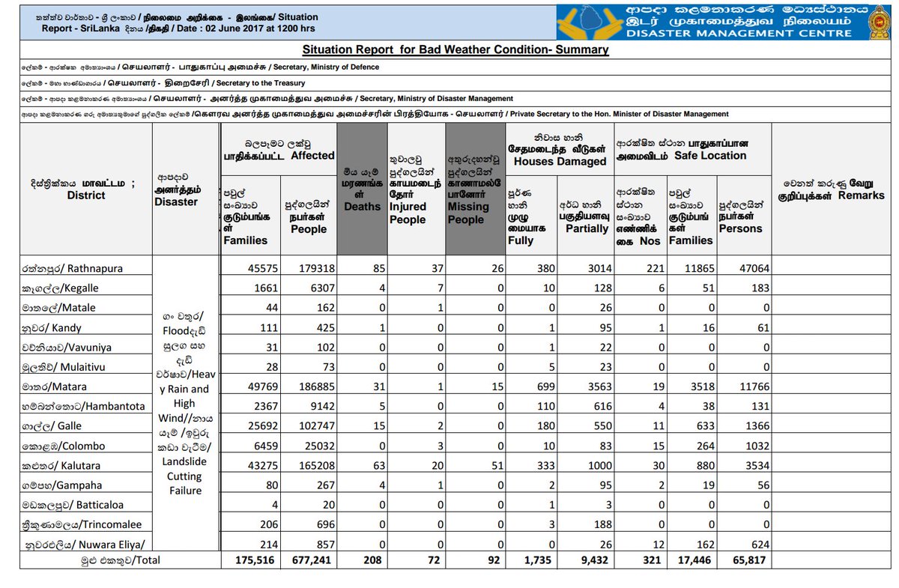
Task: Select the Matale district row label
Action: click(x=60, y=308)
